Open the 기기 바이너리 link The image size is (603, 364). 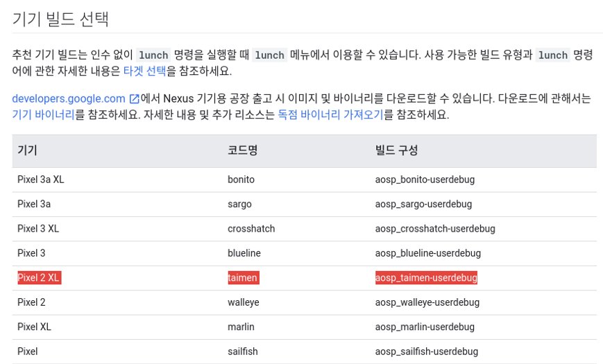pos(43,115)
